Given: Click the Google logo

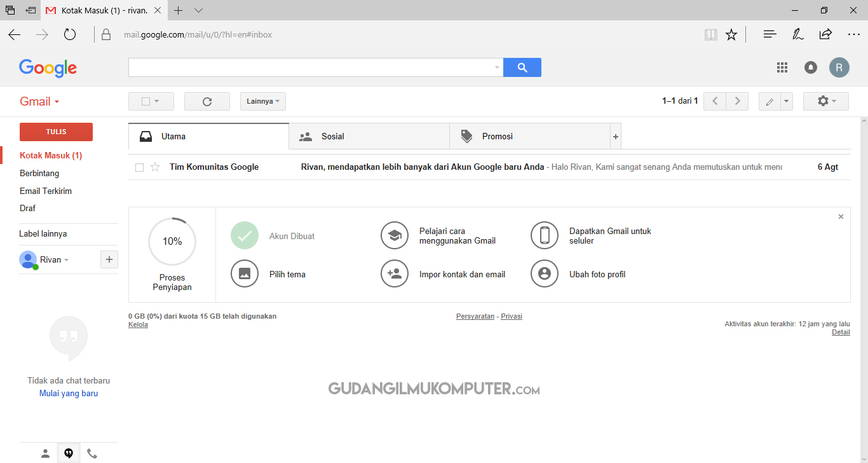Looking at the screenshot, I should tap(48, 68).
